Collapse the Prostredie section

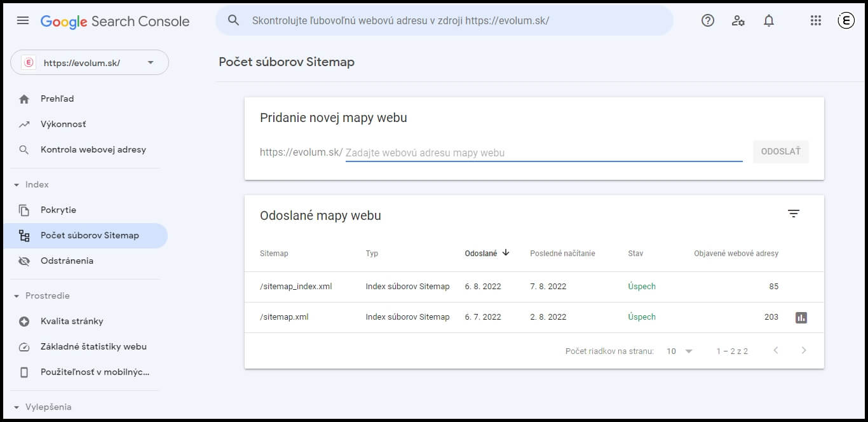coord(17,296)
